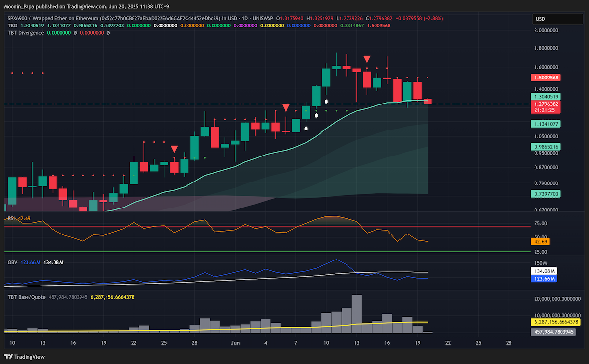Click the green 1.1341077 axis label
The height and width of the screenshot is (364, 589).
[546, 124]
